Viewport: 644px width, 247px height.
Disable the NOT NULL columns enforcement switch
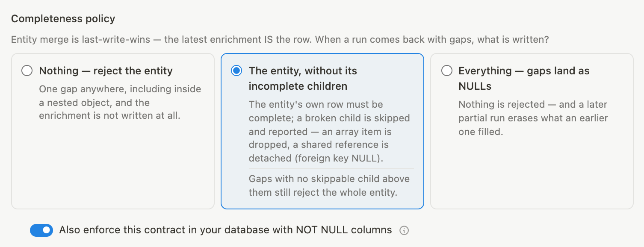point(41,230)
